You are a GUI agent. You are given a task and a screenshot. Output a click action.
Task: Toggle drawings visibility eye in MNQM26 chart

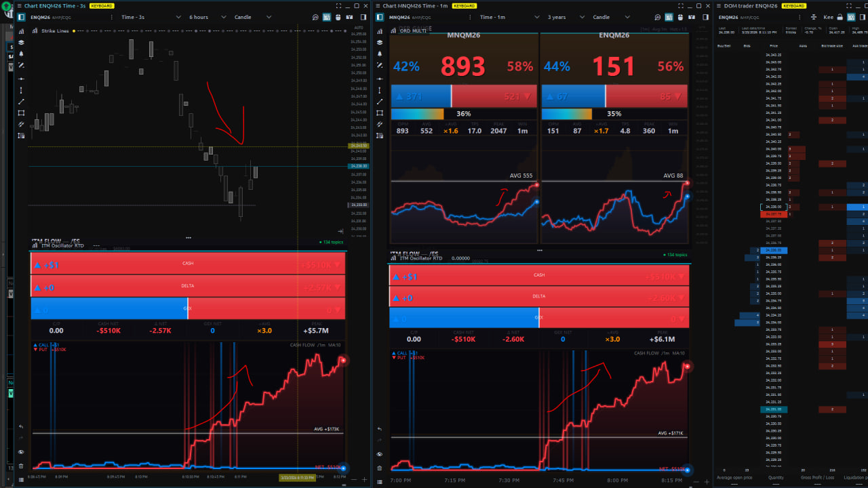380,454
